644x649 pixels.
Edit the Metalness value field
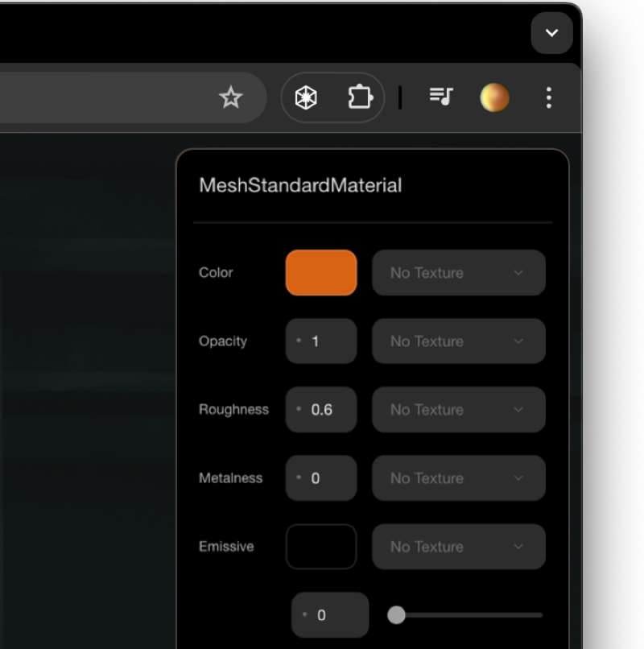321,478
